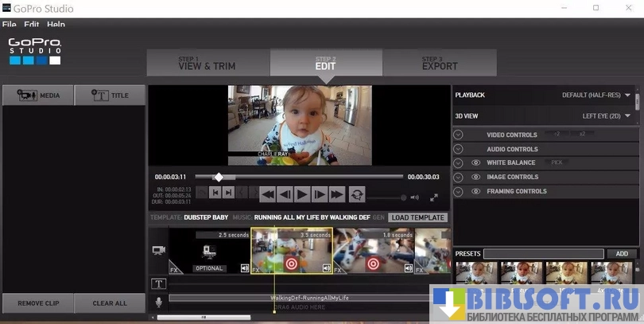Viewport: 644px width, 324px height.
Task: Enter fullscreen preview mode
Action: [x=434, y=197]
